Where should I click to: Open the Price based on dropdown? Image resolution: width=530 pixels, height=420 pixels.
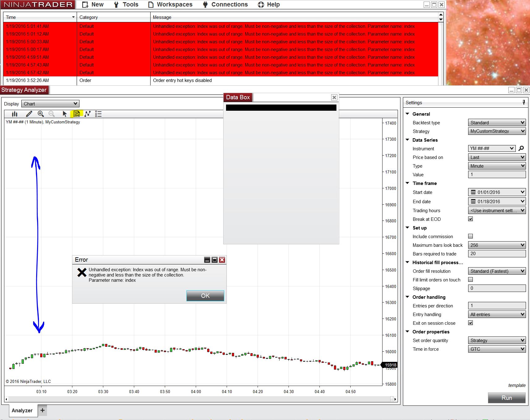[x=497, y=157]
